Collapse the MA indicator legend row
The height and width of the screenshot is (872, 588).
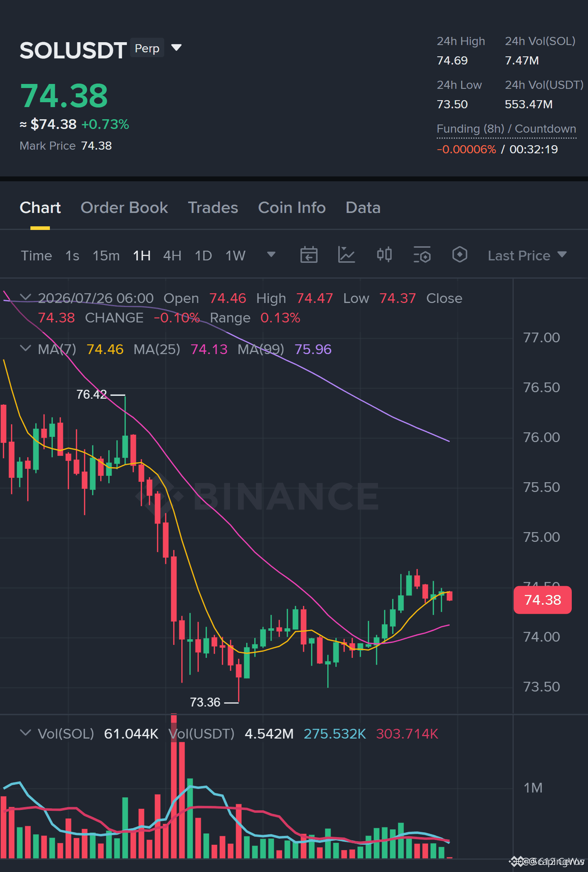(x=26, y=348)
